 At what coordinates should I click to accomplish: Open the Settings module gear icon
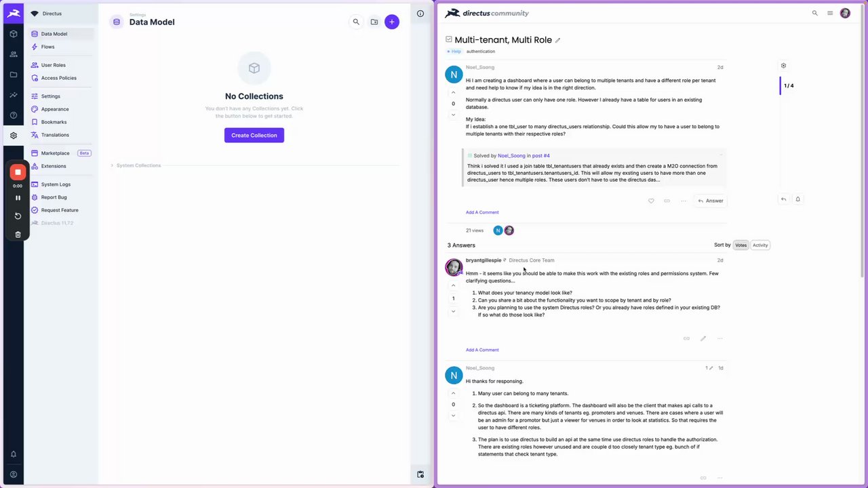(14, 136)
